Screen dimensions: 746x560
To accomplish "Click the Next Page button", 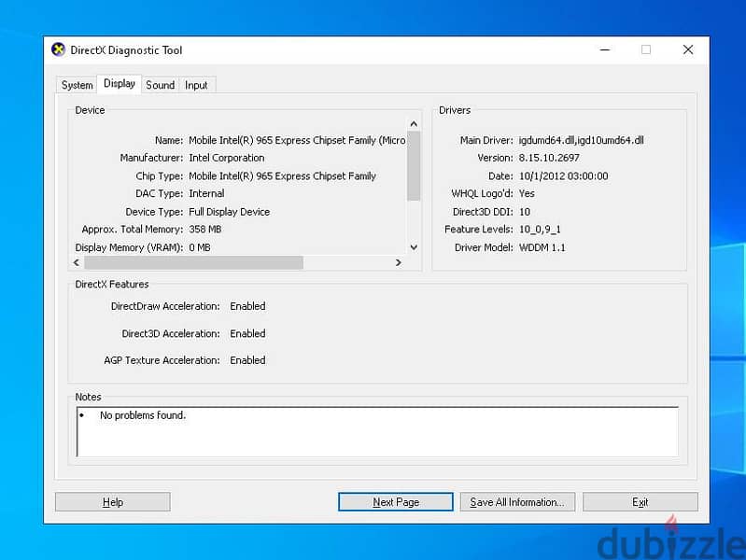I will click(x=396, y=502).
